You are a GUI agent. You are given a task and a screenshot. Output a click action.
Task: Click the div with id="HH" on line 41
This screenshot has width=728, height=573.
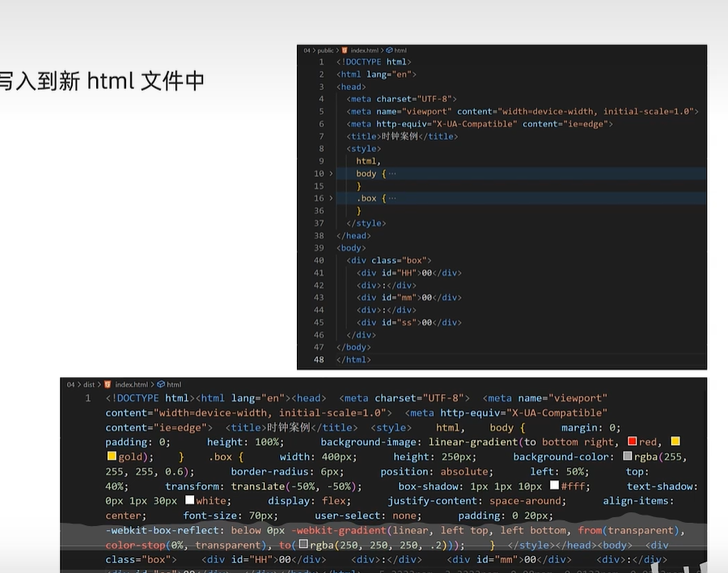pos(408,273)
